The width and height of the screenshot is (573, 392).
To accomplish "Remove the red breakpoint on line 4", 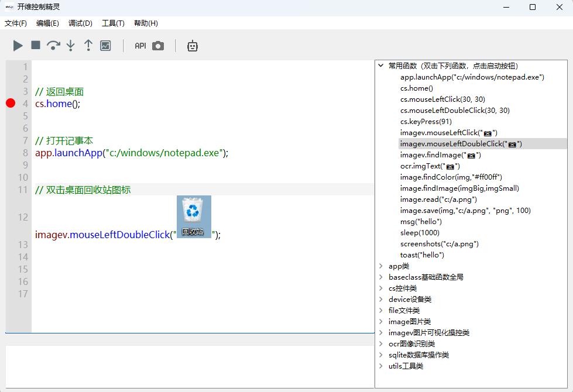I will [11, 104].
